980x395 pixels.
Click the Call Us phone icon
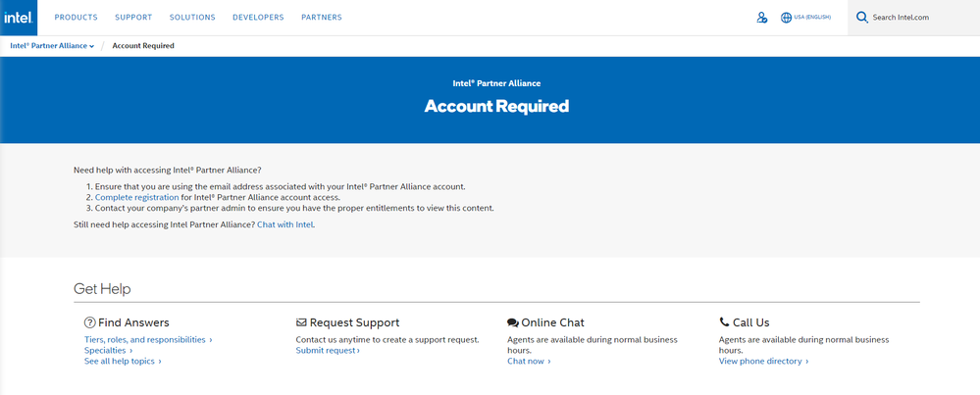pos(724,322)
